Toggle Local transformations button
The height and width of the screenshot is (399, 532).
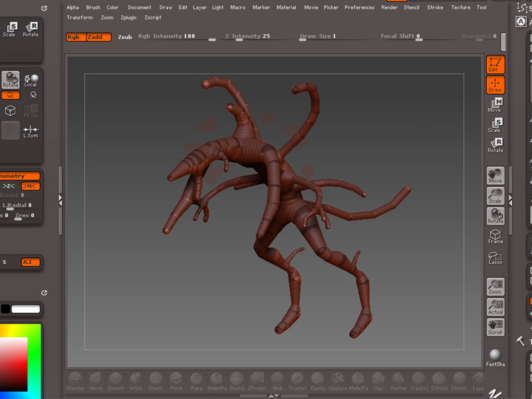tap(31, 80)
